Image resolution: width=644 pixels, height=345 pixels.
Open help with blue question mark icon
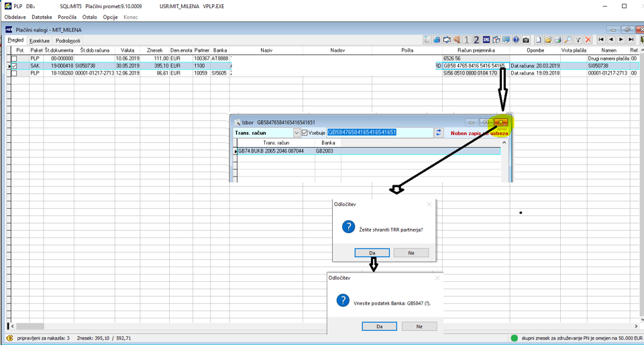[516, 40]
